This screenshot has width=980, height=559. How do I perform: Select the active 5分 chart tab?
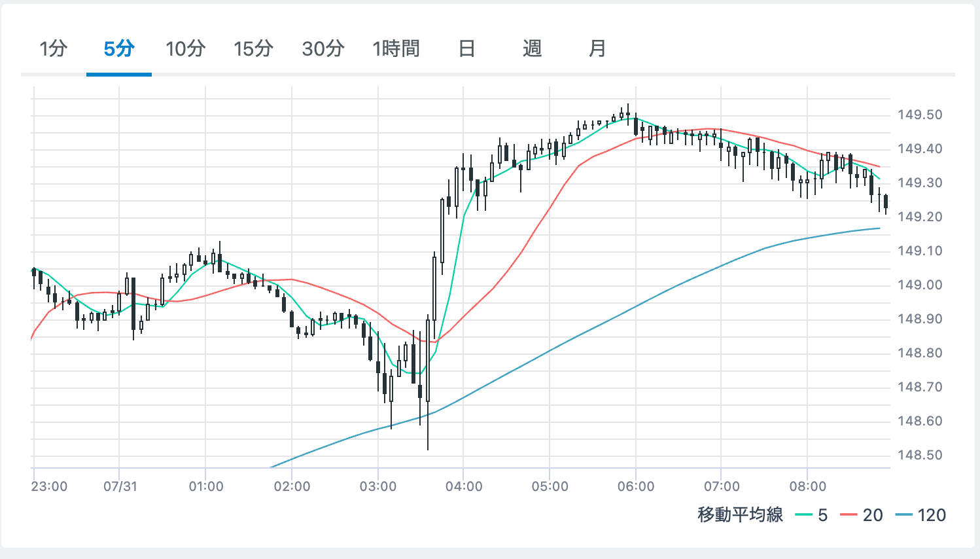click(x=119, y=48)
